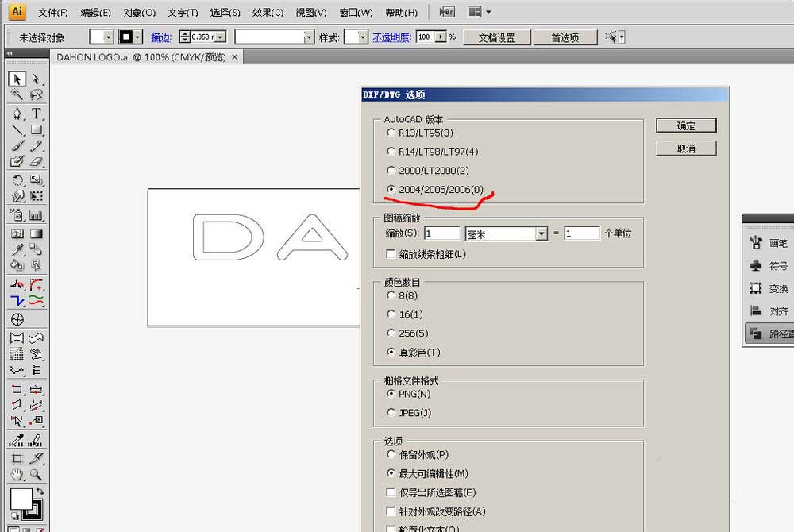Open the 视图(V) menu
The width and height of the screenshot is (794, 532).
[x=311, y=13]
